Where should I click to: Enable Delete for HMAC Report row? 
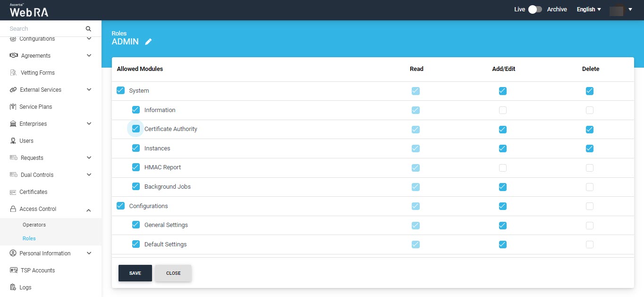[590, 168]
